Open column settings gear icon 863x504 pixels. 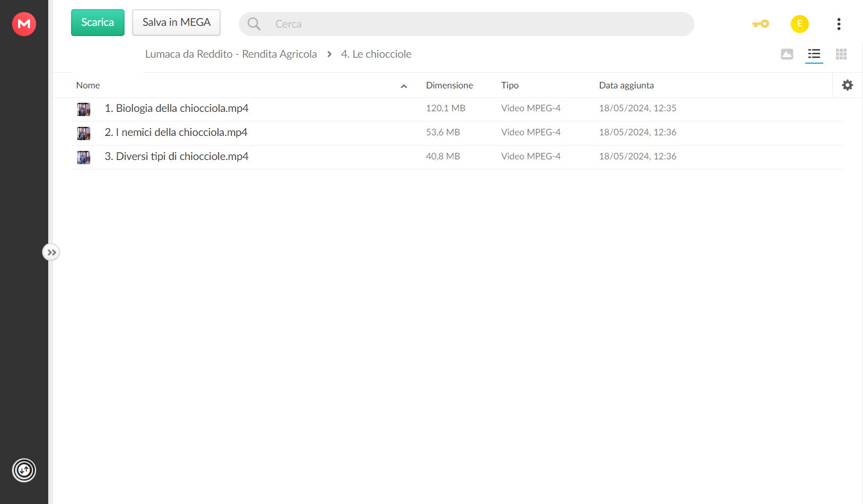point(847,85)
